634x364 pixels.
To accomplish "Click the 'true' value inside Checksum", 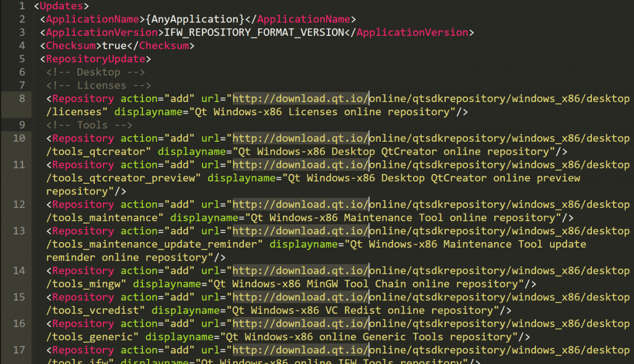I will 114,46.
